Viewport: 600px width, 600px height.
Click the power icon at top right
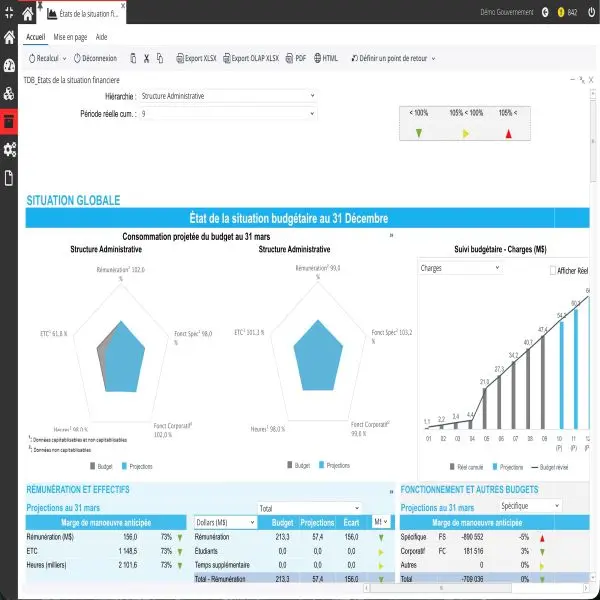click(x=591, y=12)
